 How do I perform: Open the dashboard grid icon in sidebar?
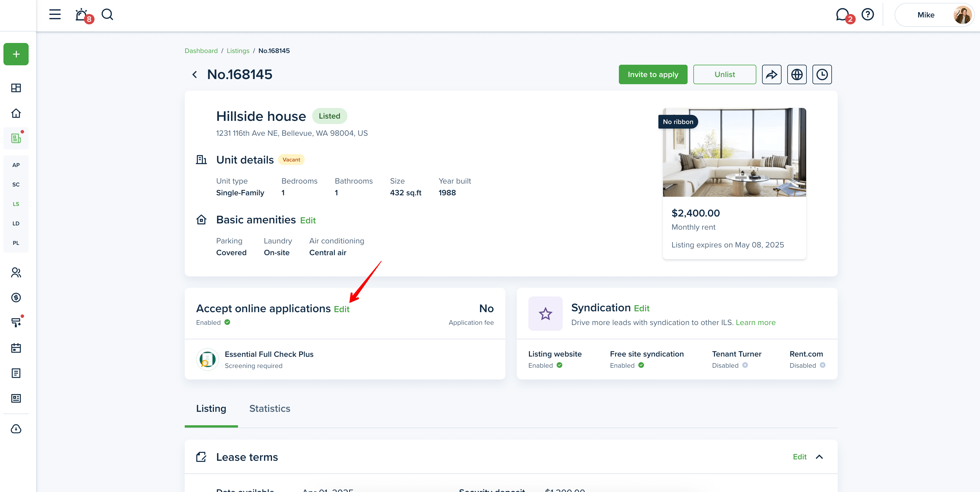(16, 88)
